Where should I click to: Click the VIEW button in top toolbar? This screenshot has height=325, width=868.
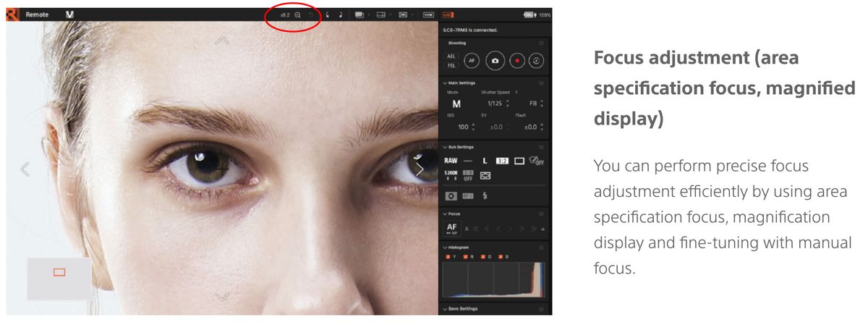(428, 14)
